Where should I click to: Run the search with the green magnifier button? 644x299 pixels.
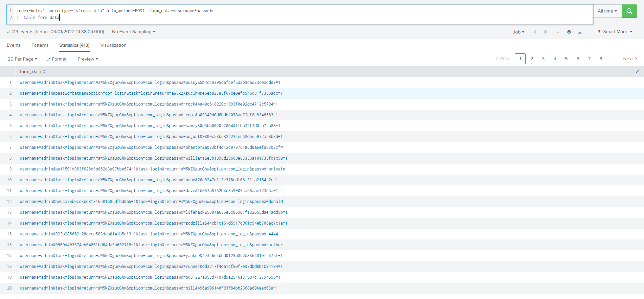pos(629,11)
